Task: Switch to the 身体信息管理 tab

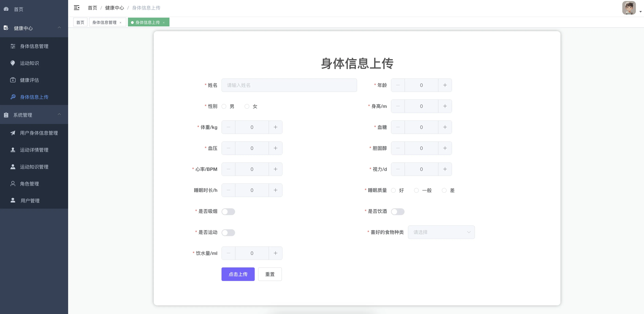Action: [x=104, y=23]
